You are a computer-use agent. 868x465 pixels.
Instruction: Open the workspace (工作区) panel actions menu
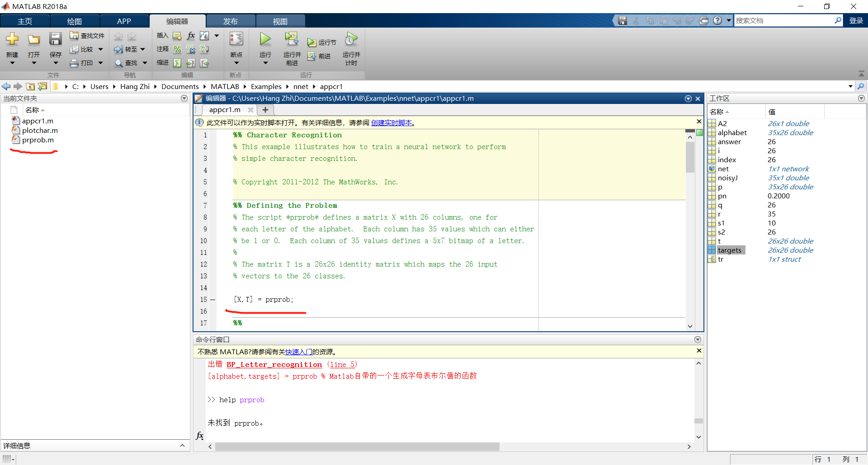click(x=861, y=98)
